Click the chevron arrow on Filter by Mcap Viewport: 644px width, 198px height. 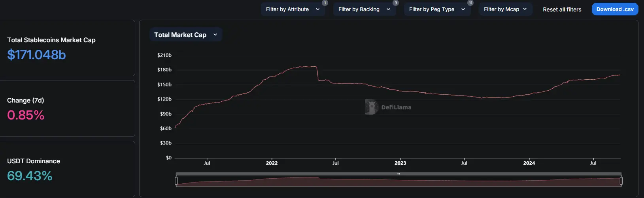click(525, 9)
